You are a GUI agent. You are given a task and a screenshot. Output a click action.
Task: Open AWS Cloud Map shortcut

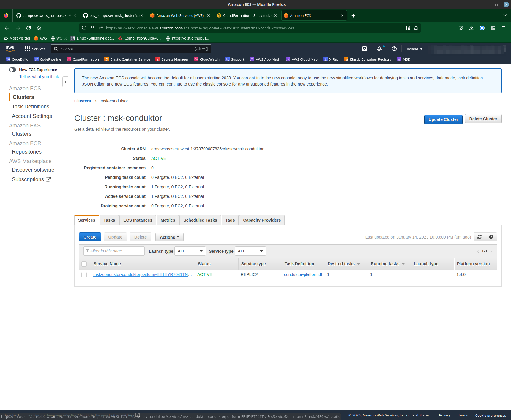click(302, 59)
